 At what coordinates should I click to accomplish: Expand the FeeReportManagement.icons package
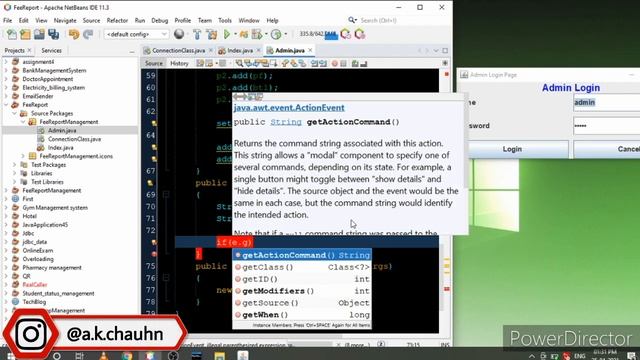(x=23, y=156)
